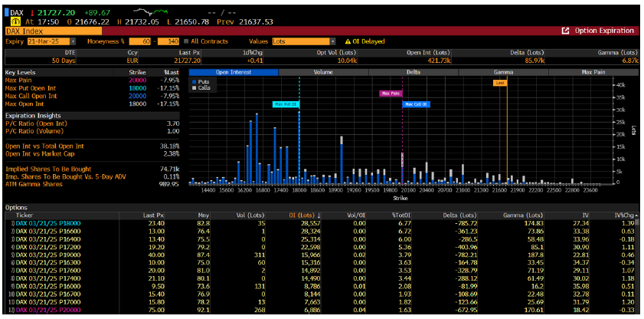The image size is (644, 319).
Task: Switch to the Gamma chart tab
Action: tap(504, 72)
